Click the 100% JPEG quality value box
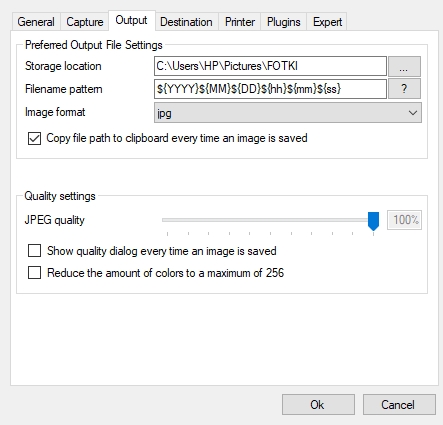Viewport: 443px width, 425px height. coord(404,220)
